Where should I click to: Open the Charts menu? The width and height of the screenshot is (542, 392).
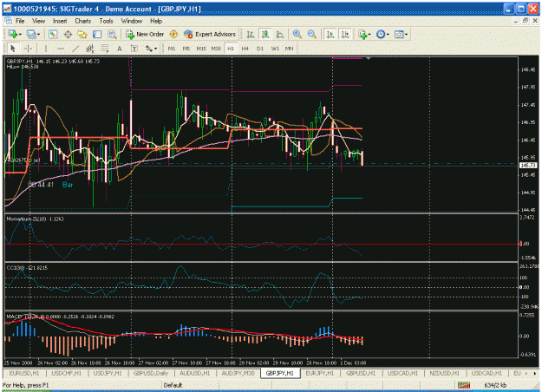point(83,21)
